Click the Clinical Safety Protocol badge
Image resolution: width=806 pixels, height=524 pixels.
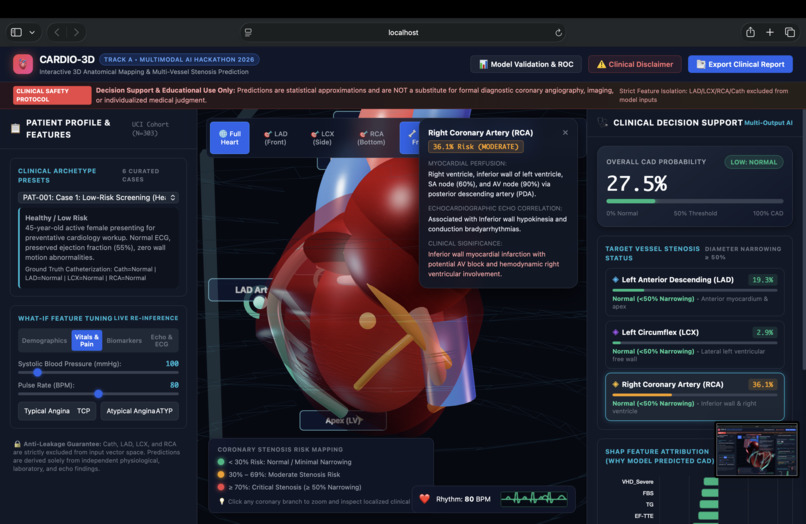point(52,95)
